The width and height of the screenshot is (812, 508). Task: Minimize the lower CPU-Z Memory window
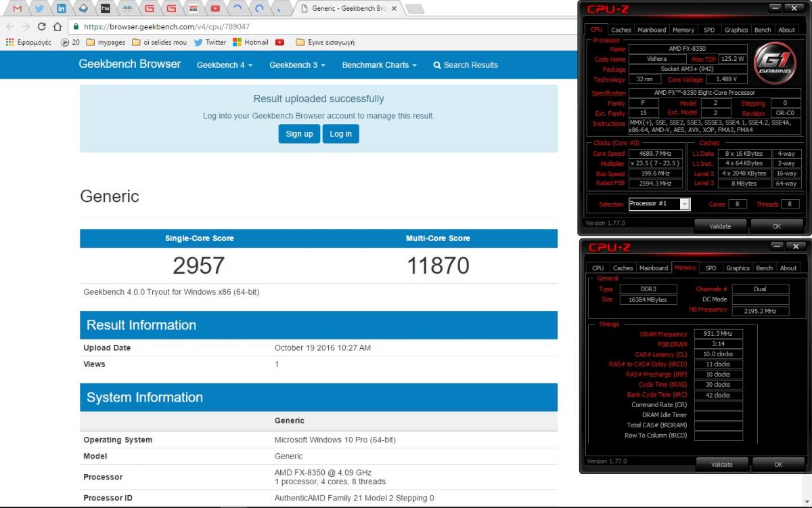[x=777, y=247]
